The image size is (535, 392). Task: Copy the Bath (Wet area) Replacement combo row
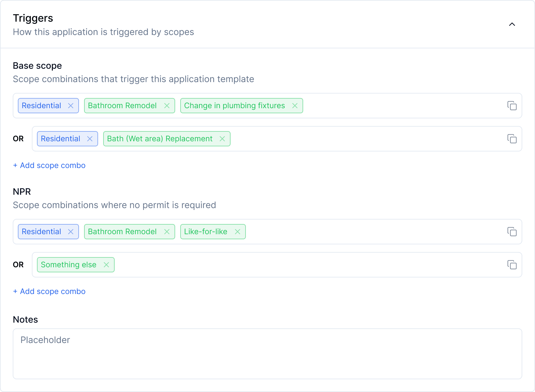512,139
